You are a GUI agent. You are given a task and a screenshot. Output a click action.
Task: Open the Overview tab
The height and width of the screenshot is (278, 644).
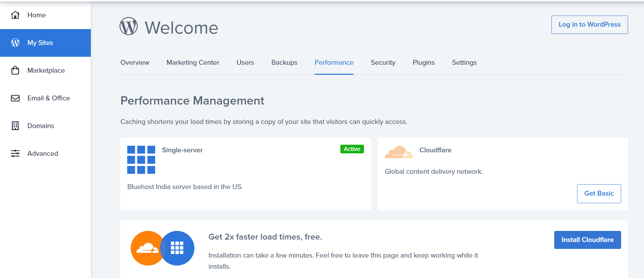click(x=135, y=63)
